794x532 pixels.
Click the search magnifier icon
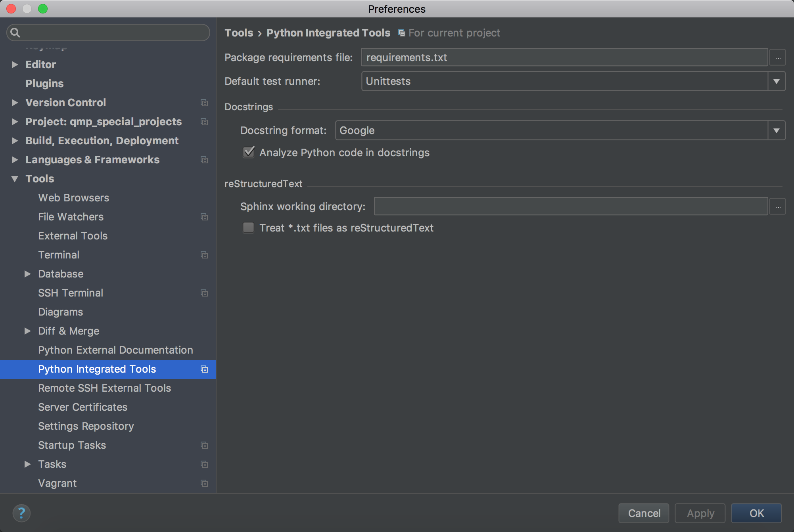click(x=15, y=33)
